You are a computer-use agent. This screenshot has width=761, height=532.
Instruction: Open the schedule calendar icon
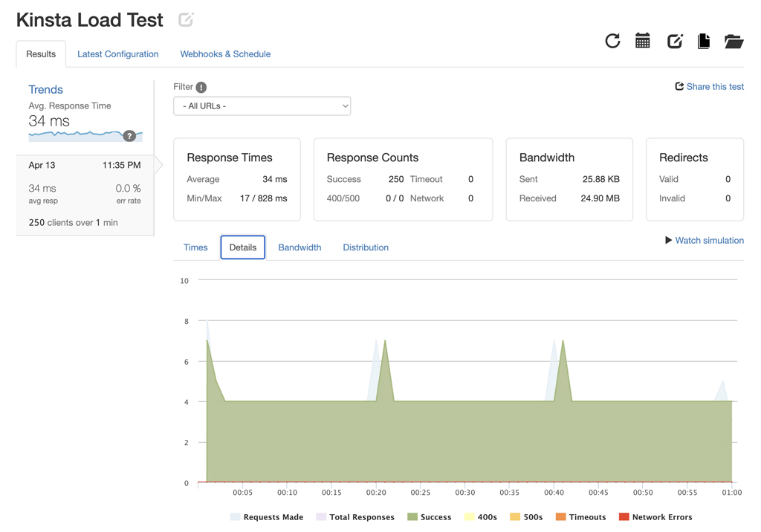642,41
